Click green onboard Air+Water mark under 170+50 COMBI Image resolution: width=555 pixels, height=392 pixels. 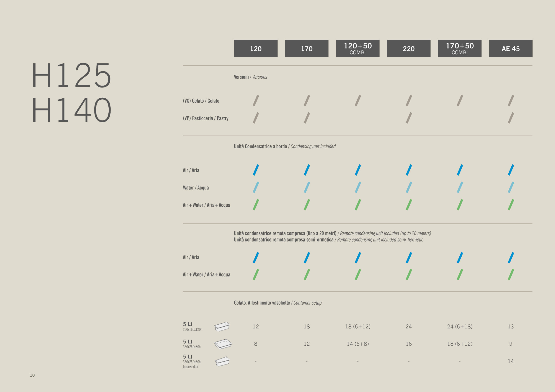(460, 205)
